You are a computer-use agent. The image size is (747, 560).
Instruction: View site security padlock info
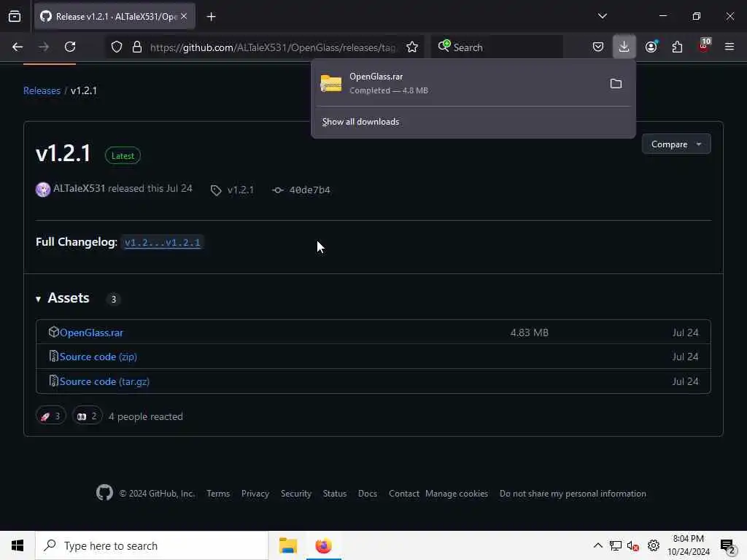coord(136,47)
